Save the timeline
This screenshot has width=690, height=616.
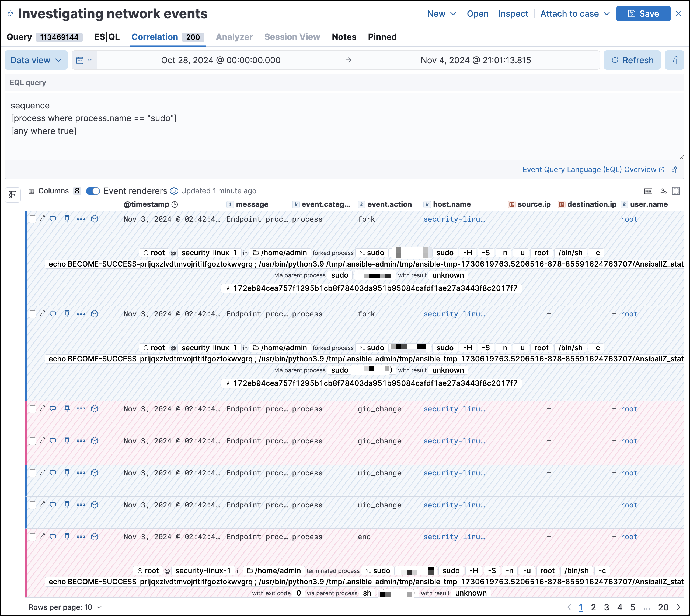(643, 13)
